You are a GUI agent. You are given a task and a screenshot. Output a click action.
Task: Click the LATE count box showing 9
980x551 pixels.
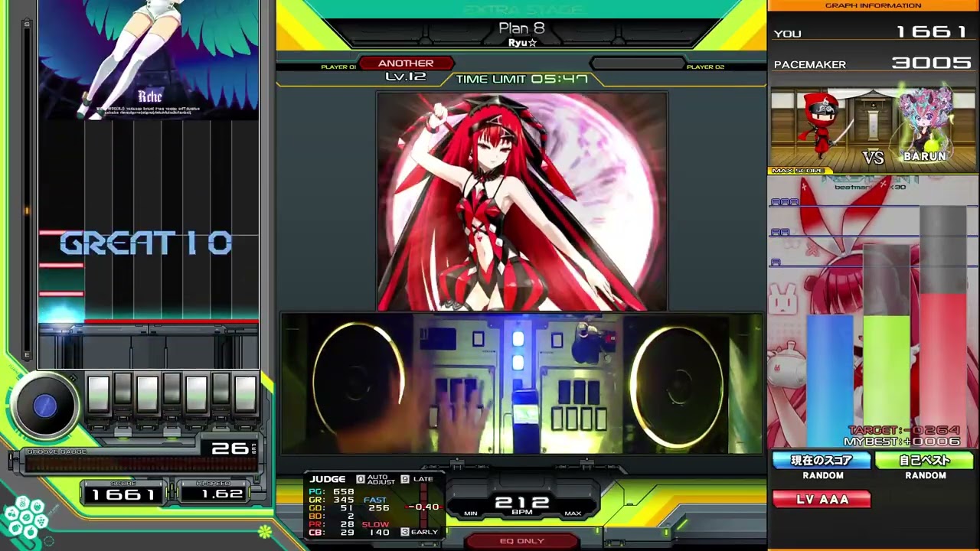(405, 479)
